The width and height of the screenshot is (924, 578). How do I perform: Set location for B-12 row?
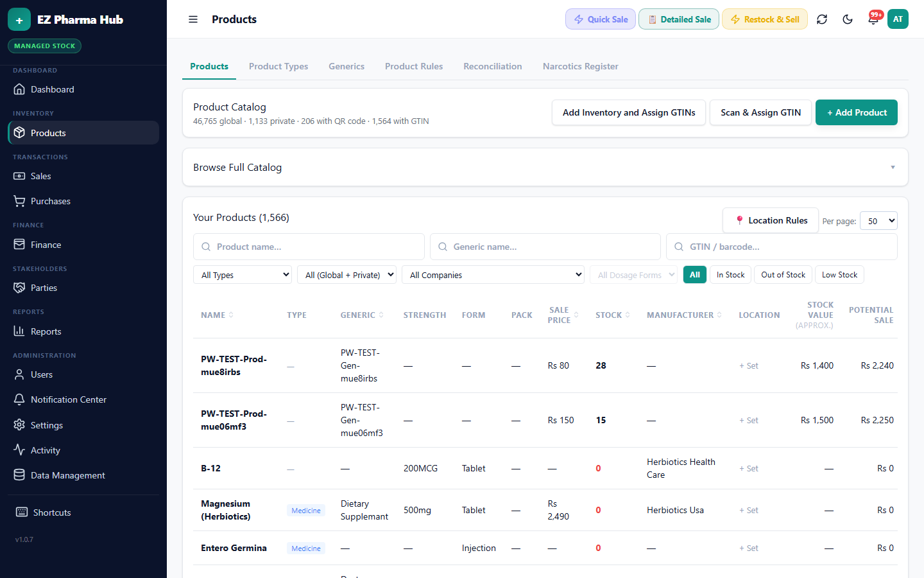[749, 469]
